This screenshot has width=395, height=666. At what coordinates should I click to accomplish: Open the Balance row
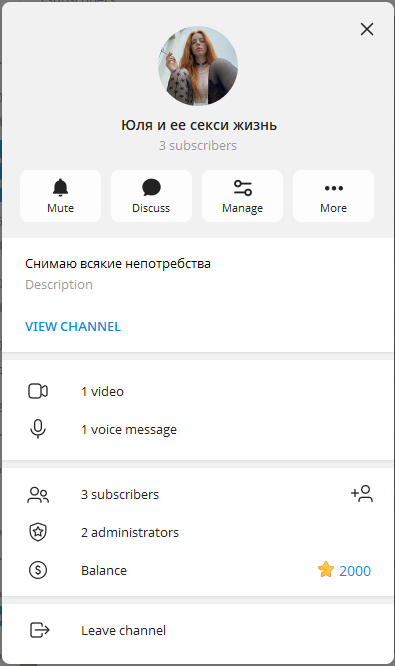tap(198, 570)
